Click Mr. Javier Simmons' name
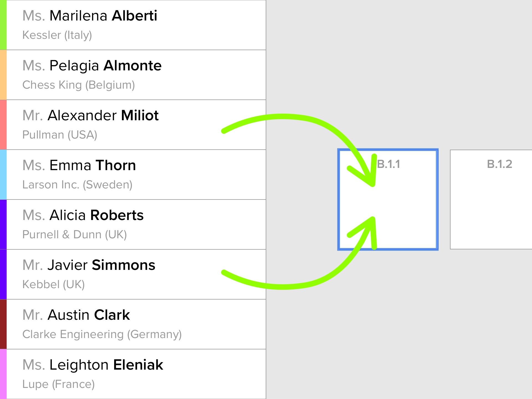Viewport: 532px width, 399px height. pos(89,265)
